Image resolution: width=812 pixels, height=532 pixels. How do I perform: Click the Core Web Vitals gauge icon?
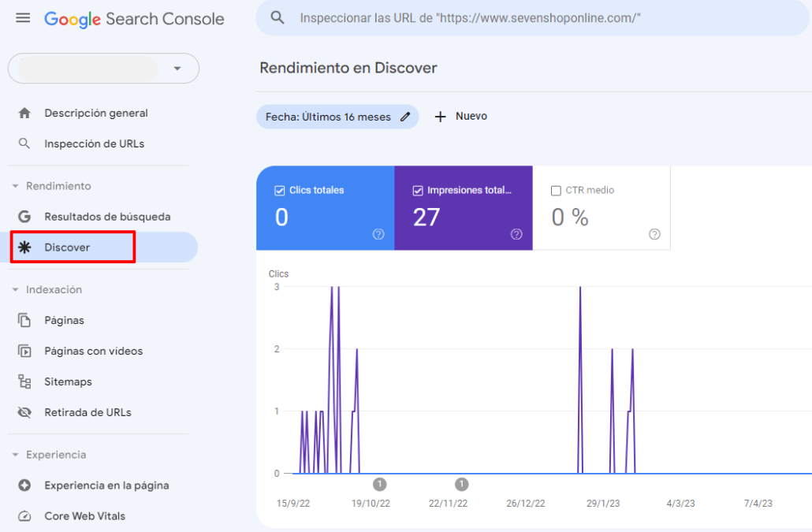24,516
